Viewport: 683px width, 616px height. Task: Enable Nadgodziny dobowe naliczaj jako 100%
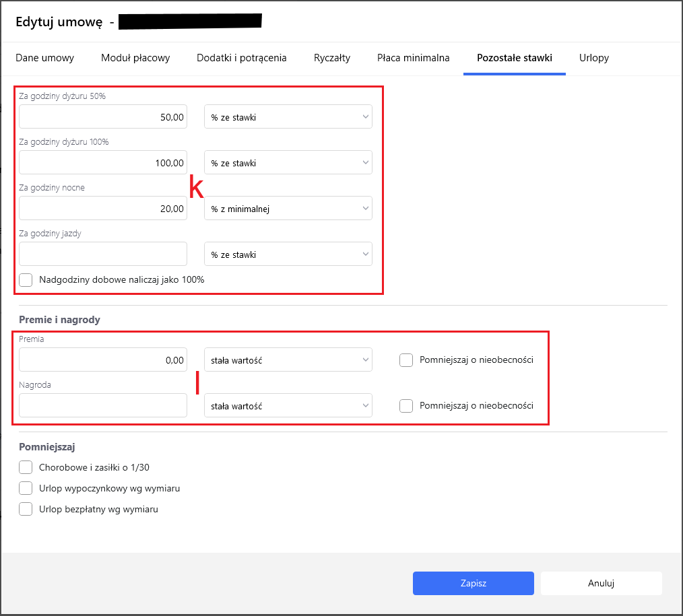[26, 280]
